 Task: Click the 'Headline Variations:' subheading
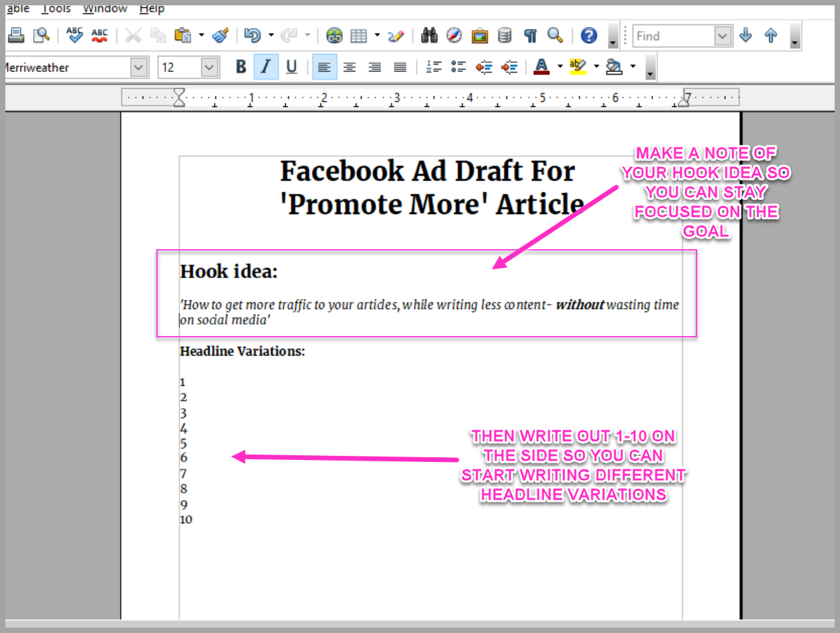[x=243, y=351]
